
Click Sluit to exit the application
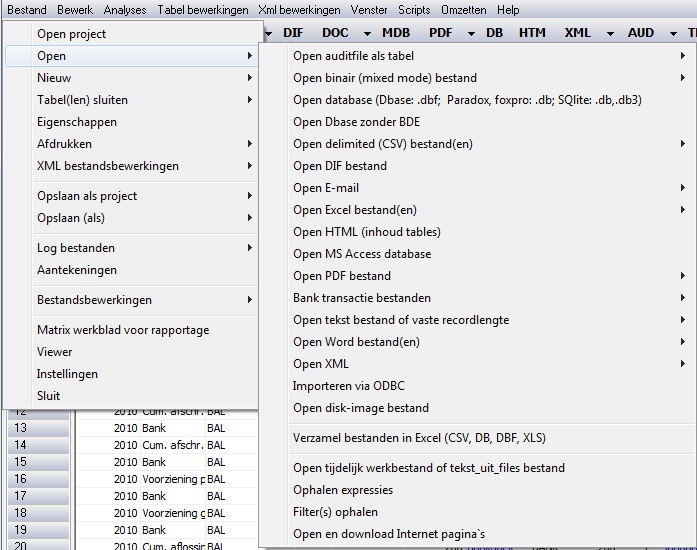49,396
